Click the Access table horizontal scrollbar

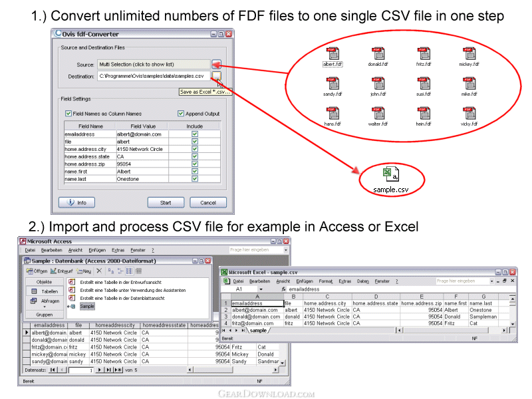coord(233,370)
